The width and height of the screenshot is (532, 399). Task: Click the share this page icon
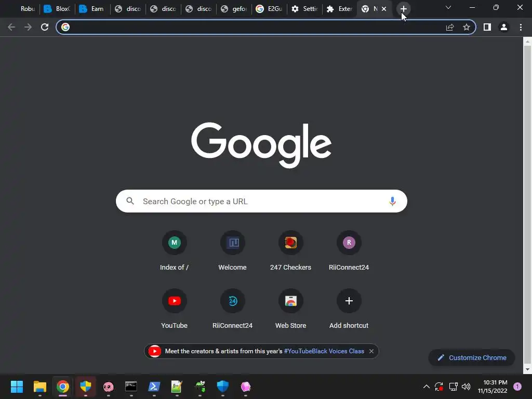(450, 27)
